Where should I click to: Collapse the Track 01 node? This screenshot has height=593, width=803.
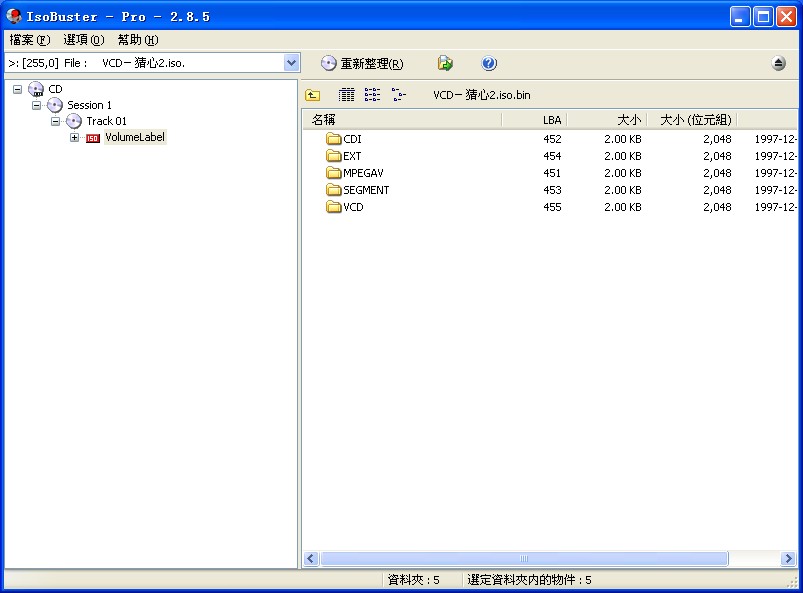pos(55,121)
